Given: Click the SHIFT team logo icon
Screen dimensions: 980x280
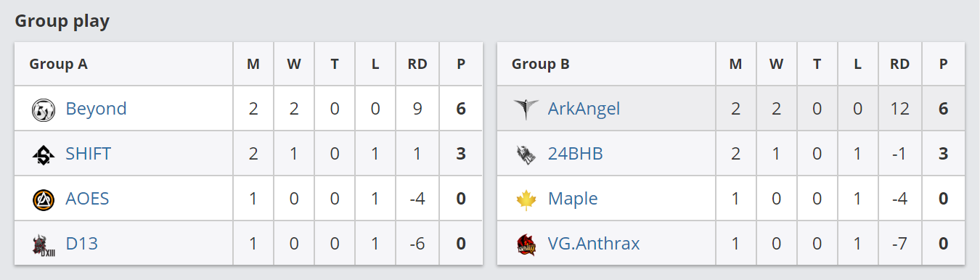Looking at the screenshot, I should [44, 155].
